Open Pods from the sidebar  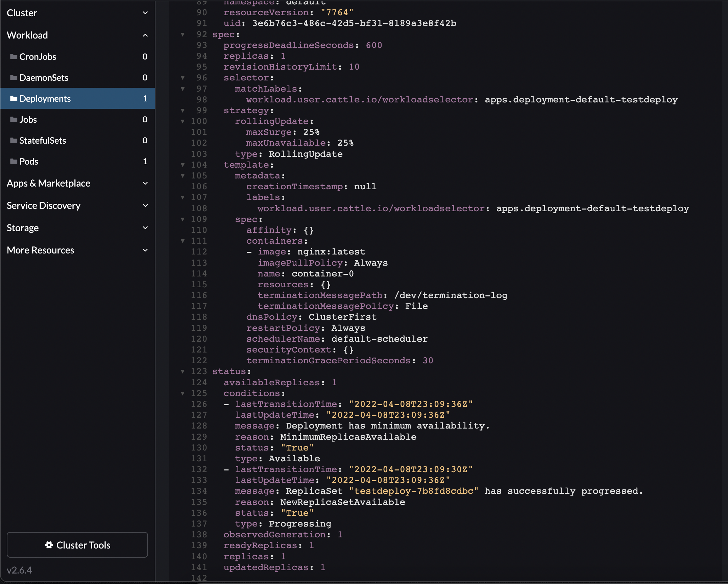point(29,161)
